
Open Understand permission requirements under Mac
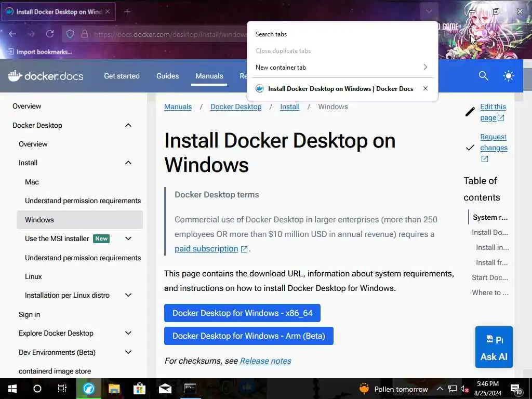(x=83, y=201)
